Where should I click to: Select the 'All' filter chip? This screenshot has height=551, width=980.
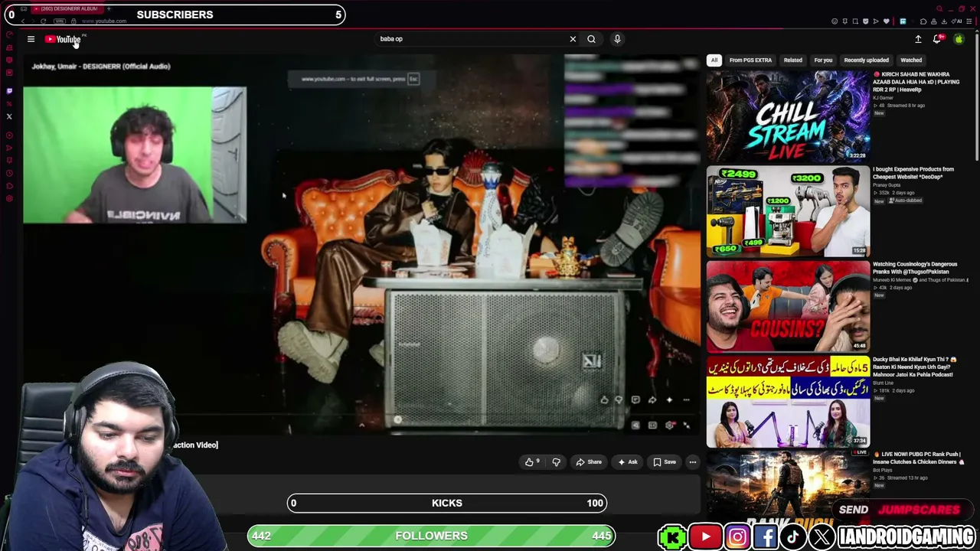click(x=714, y=60)
